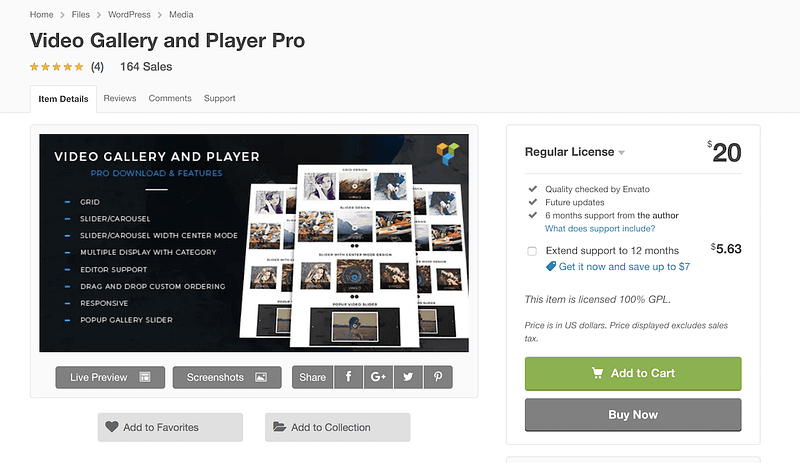Image resolution: width=800 pixels, height=463 pixels.
Task: Click the '164 Sales' text
Action: point(146,67)
